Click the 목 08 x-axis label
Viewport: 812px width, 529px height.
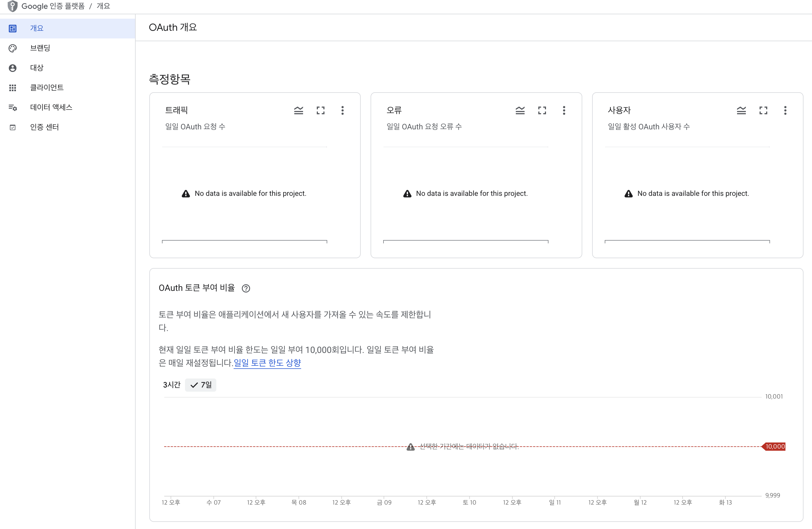(299, 502)
